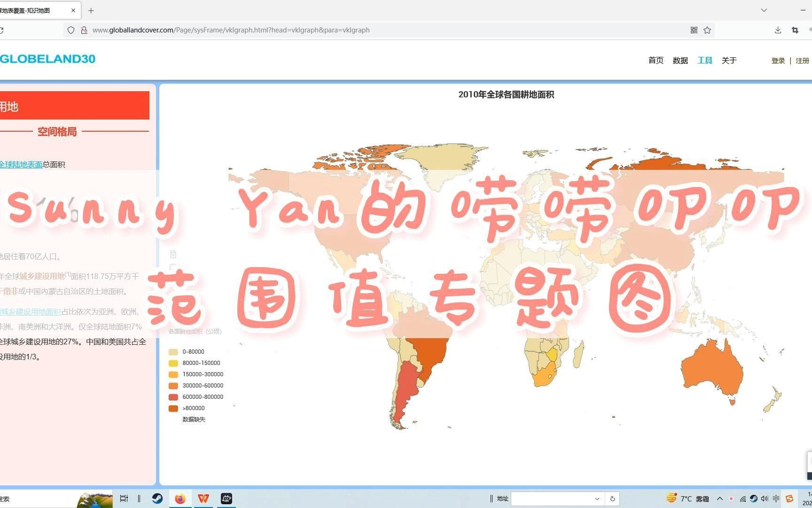This screenshot has height=508, width=812.
Task: Open the 数据 menu item
Action: [680, 60]
